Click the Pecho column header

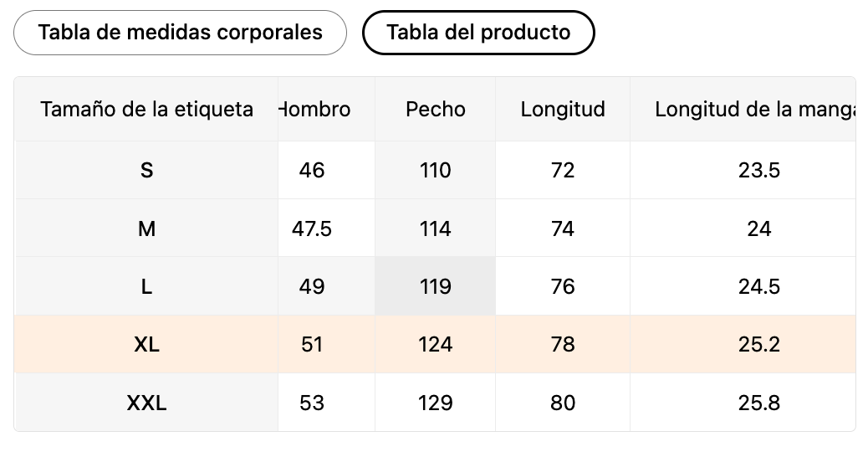point(435,109)
